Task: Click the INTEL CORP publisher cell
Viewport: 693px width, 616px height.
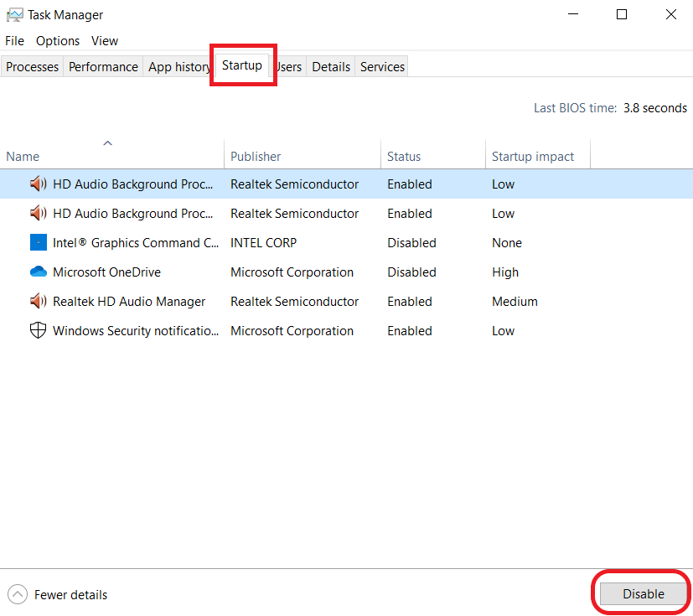Action: tap(263, 242)
